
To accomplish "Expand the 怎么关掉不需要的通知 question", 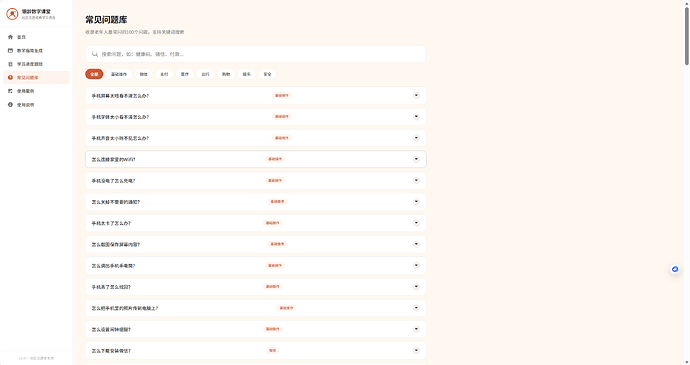I will tap(416, 202).
